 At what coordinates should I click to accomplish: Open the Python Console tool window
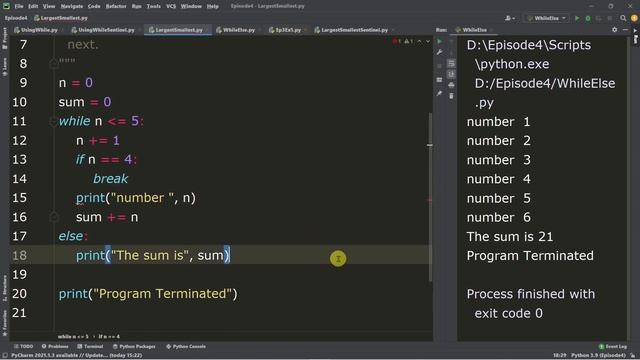click(x=186, y=347)
